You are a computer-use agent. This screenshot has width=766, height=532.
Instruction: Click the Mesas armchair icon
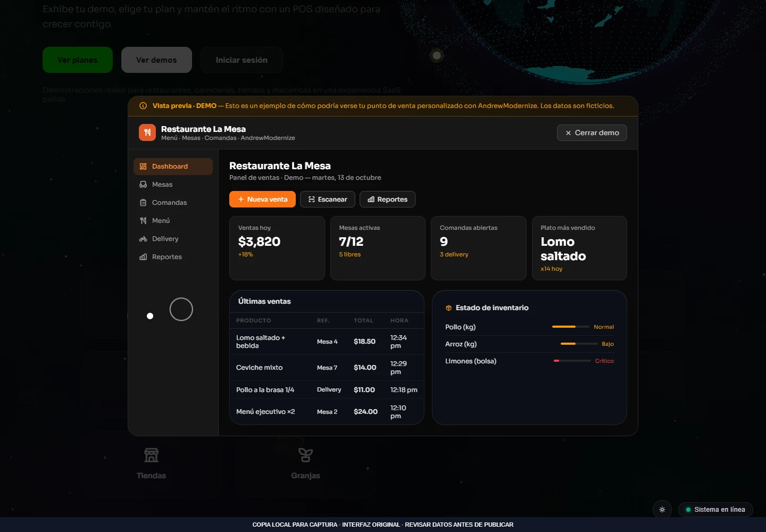143,185
